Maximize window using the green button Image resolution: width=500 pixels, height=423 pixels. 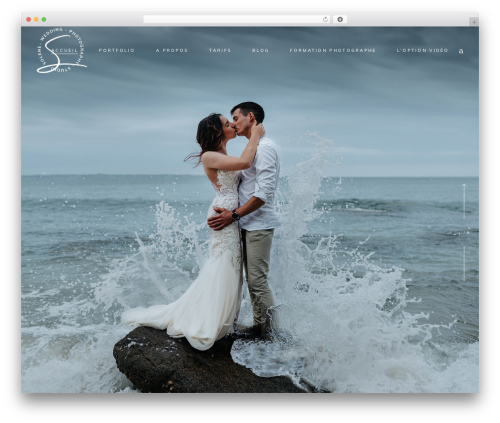(44, 20)
